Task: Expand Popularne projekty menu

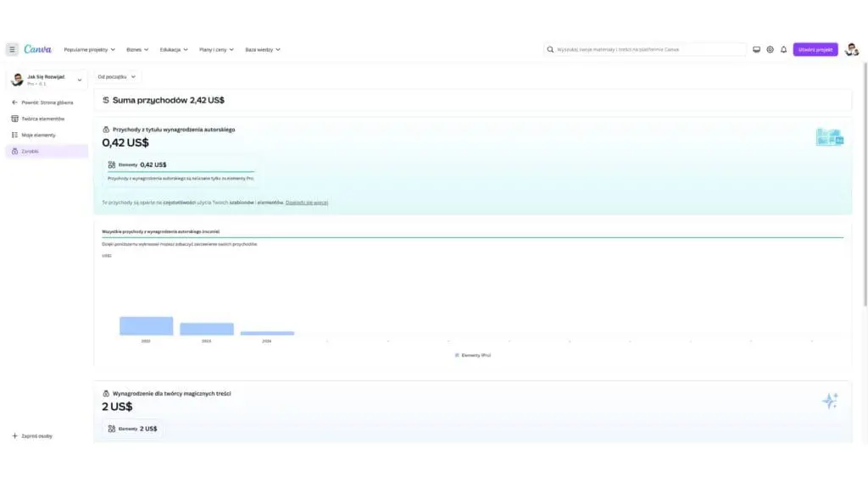Action: (90, 50)
